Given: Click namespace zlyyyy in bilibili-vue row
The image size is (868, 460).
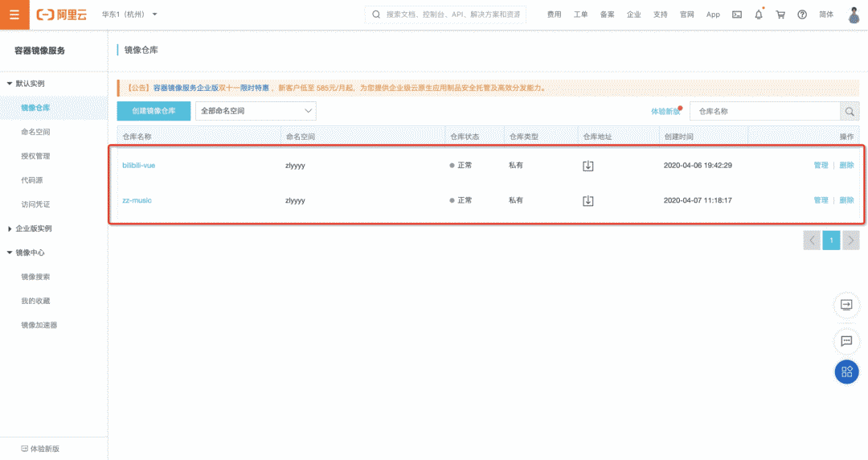Looking at the screenshot, I should coord(295,165).
